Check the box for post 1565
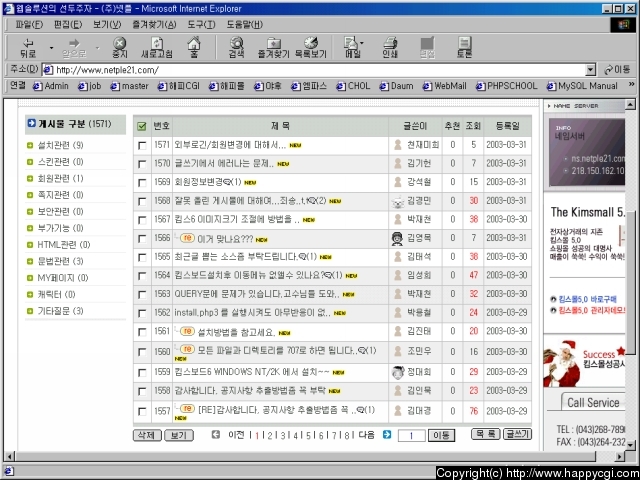The width and height of the screenshot is (640, 480). [x=142, y=258]
